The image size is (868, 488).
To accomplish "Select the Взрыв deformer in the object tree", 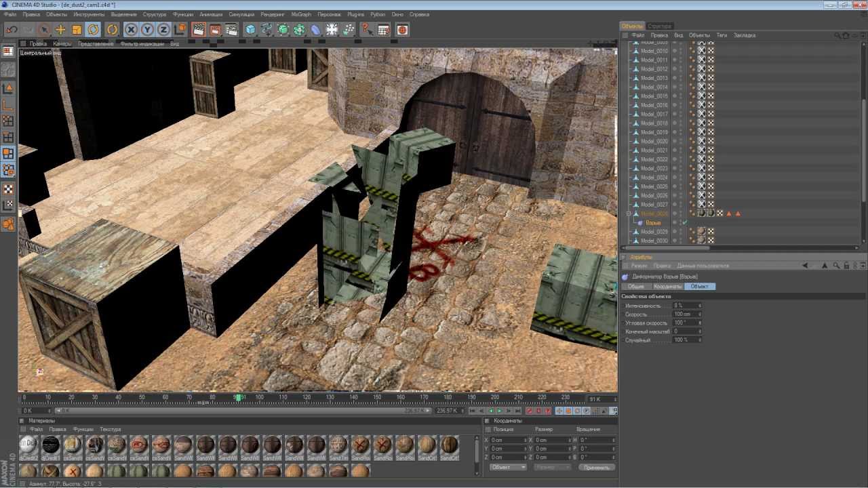I will (x=653, y=222).
